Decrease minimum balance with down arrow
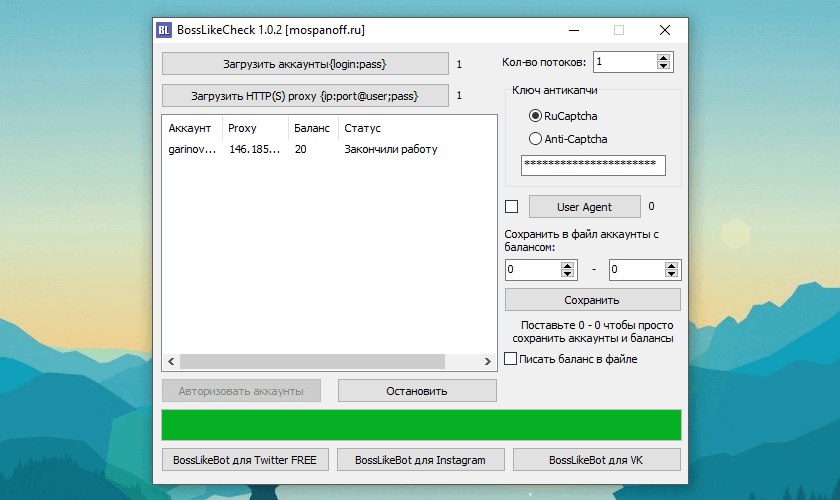Screen dimensions: 840x500 click(567, 273)
